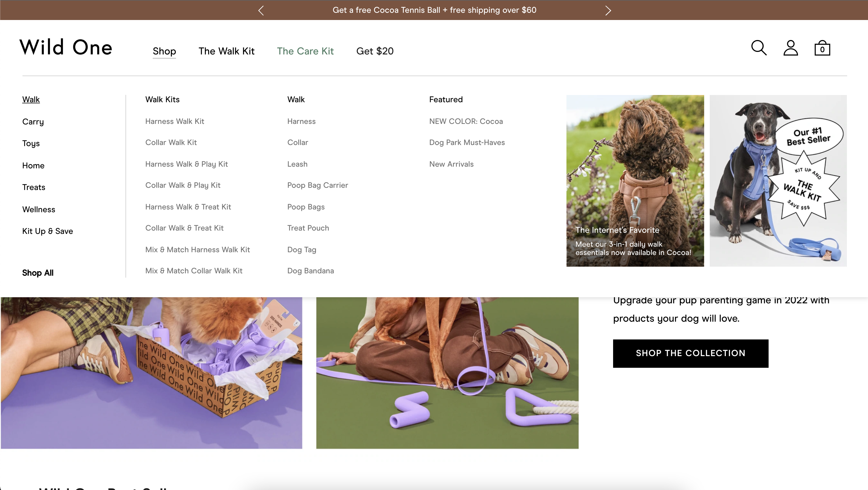Image resolution: width=868 pixels, height=490 pixels.
Task: Open Harness Walk Kit link
Action: (175, 121)
